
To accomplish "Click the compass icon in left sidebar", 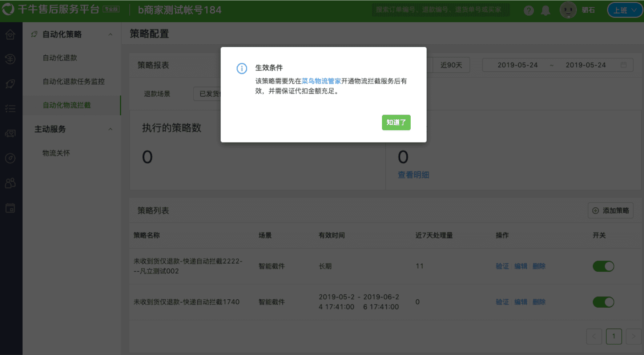I will tap(10, 158).
